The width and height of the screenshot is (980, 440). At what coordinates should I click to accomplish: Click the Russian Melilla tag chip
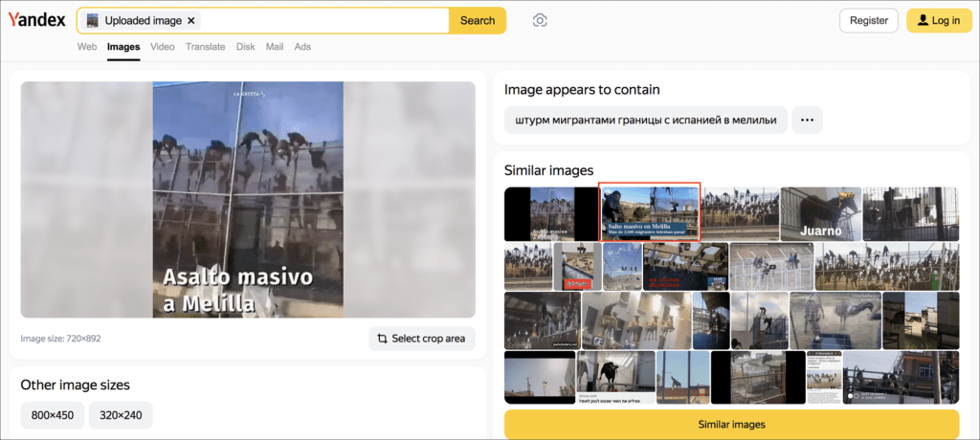tap(645, 121)
